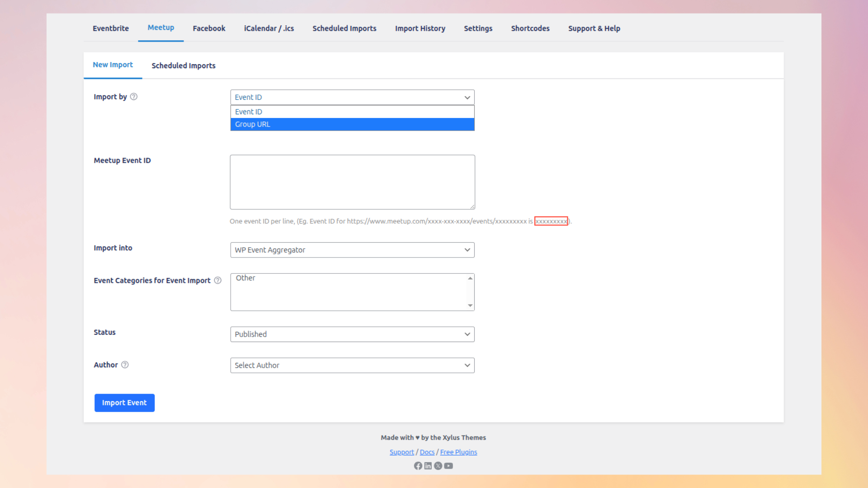Open the Free Plugins footer link

tap(458, 452)
